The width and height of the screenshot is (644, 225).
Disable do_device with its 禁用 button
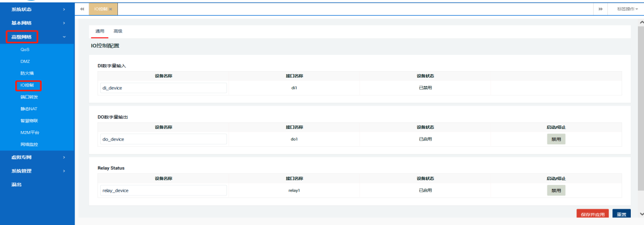coord(556,139)
